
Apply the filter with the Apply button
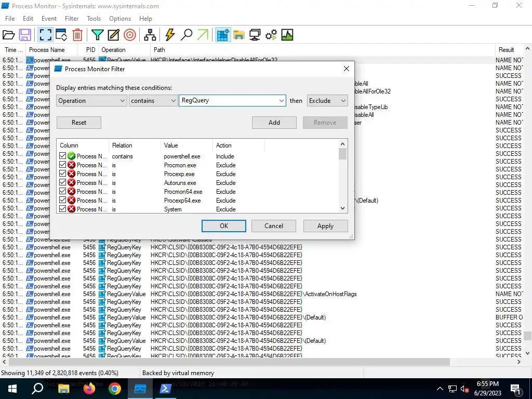coord(325,226)
